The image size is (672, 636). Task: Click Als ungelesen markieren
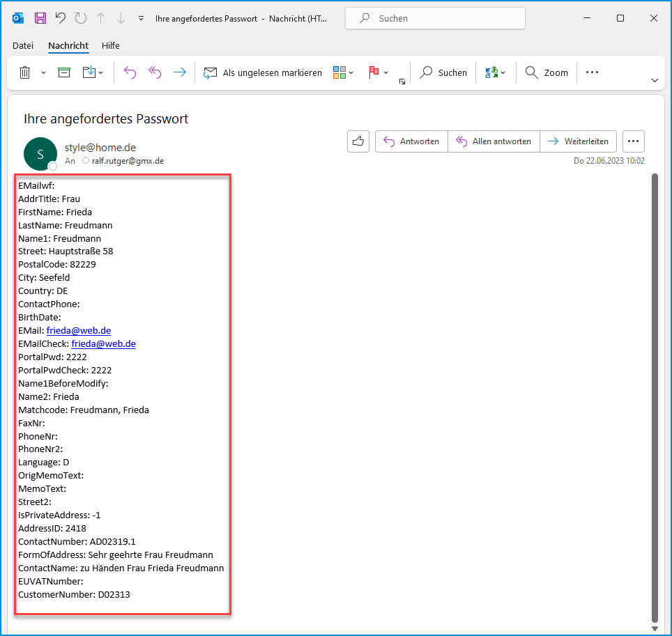263,72
